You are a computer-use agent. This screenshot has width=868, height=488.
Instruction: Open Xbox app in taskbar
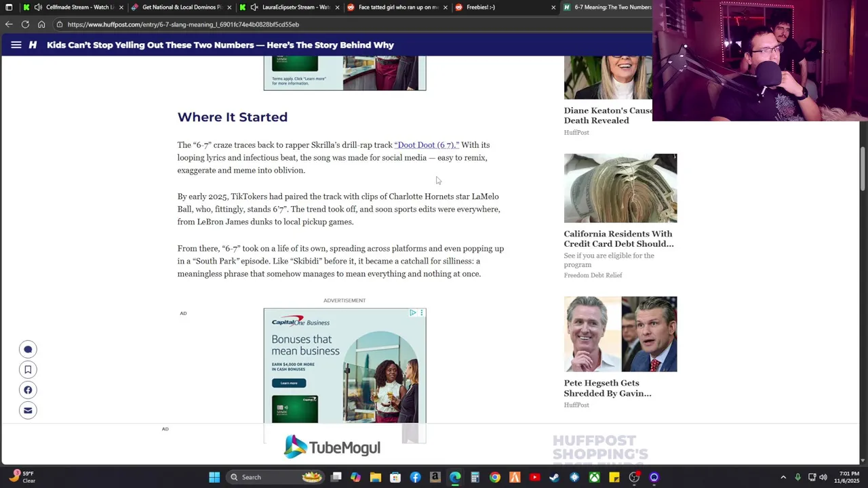[594, 477]
